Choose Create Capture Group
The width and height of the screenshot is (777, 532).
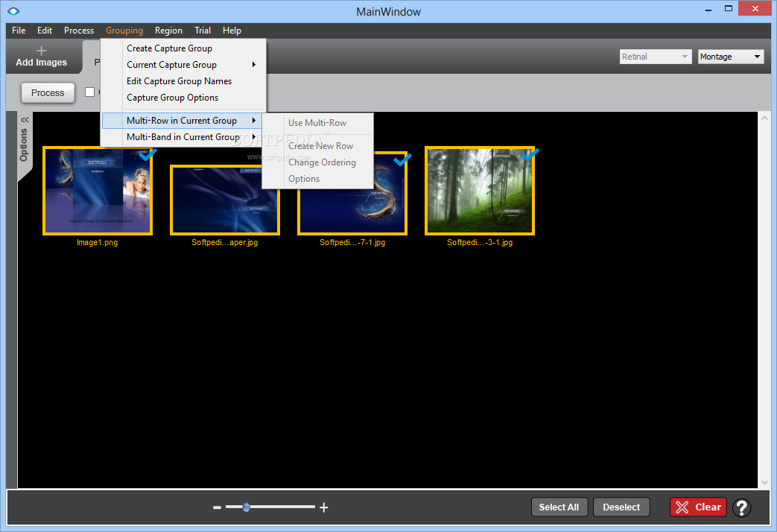click(183, 48)
